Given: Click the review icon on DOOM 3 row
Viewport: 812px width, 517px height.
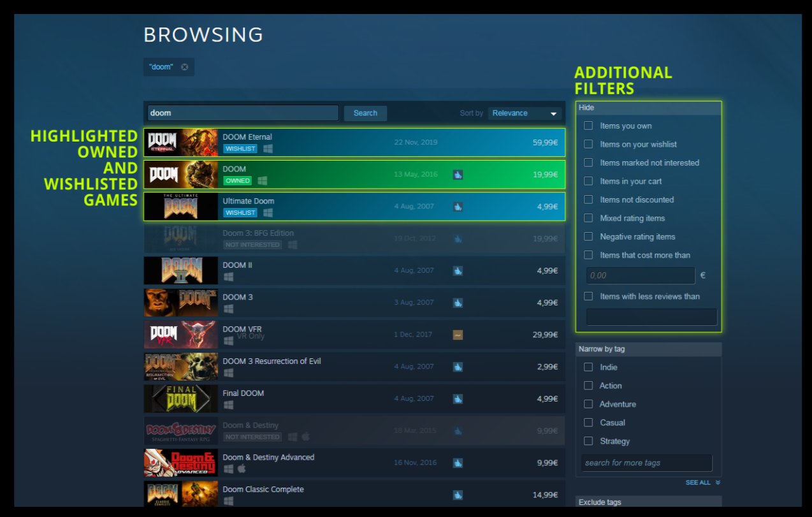Looking at the screenshot, I should 458,303.
